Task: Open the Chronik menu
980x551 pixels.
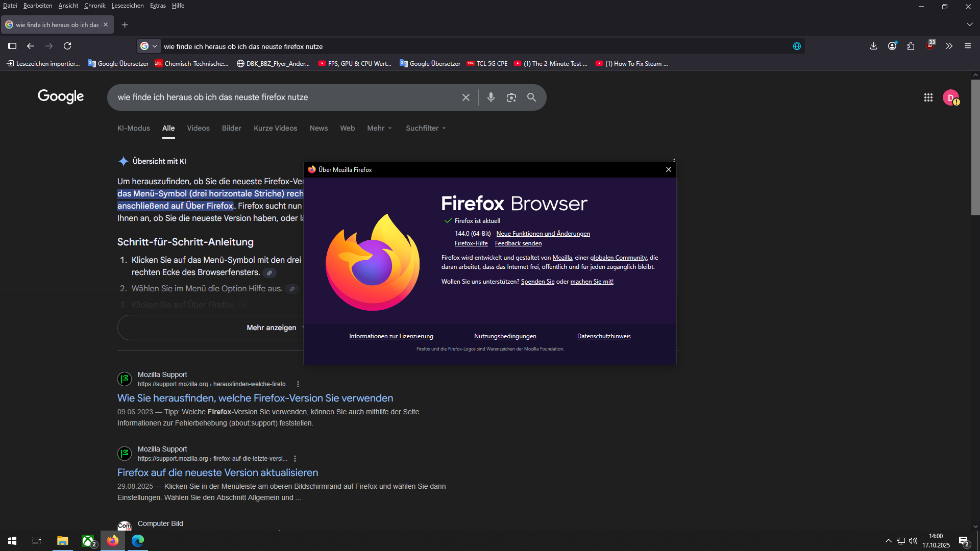Action: pos(94,6)
